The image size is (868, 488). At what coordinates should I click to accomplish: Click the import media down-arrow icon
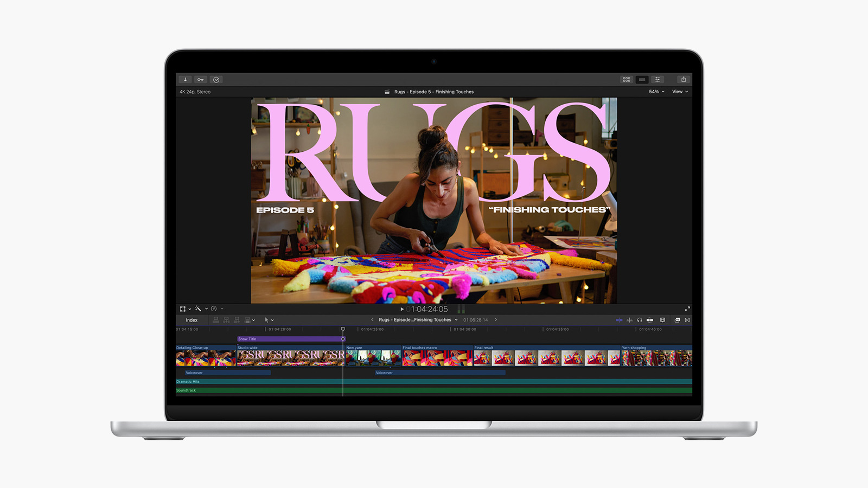coord(185,80)
